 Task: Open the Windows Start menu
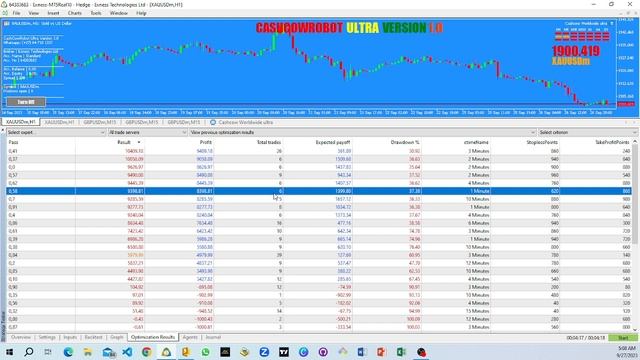pos(9,352)
